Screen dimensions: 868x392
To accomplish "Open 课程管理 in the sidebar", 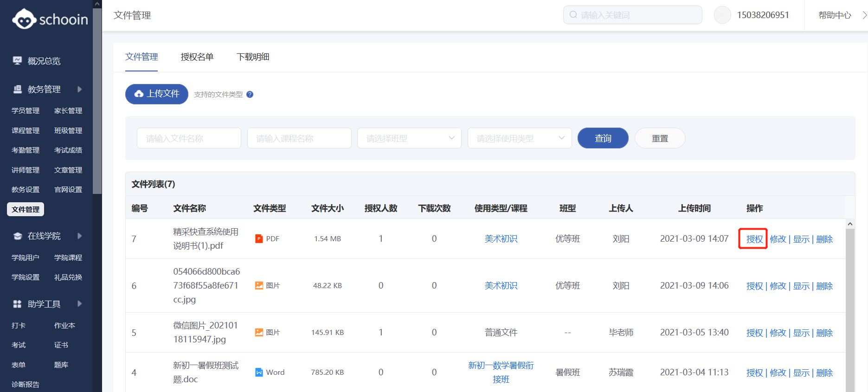I will pos(26,130).
